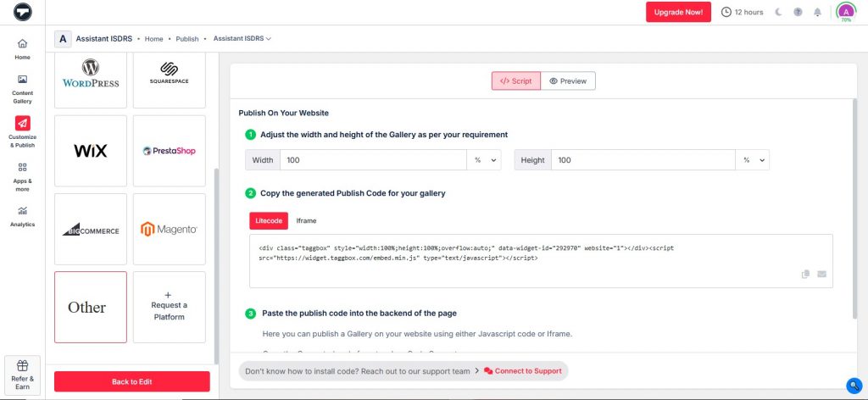The width and height of the screenshot is (868, 400).
Task: Select the Iframe tab
Action: click(x=306, y=220)
